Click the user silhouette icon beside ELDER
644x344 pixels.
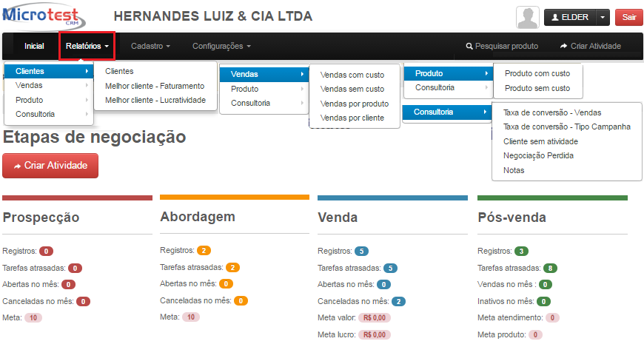pyautogui.click(x=554, y=17)
